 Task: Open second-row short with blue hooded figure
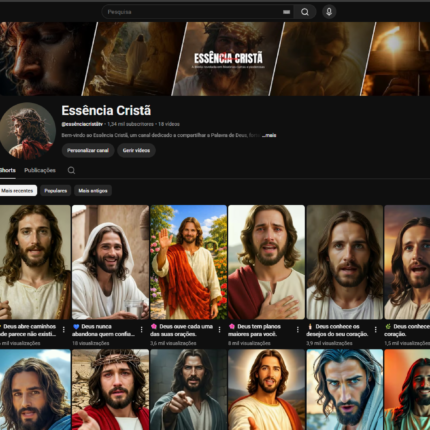point(345,390)
